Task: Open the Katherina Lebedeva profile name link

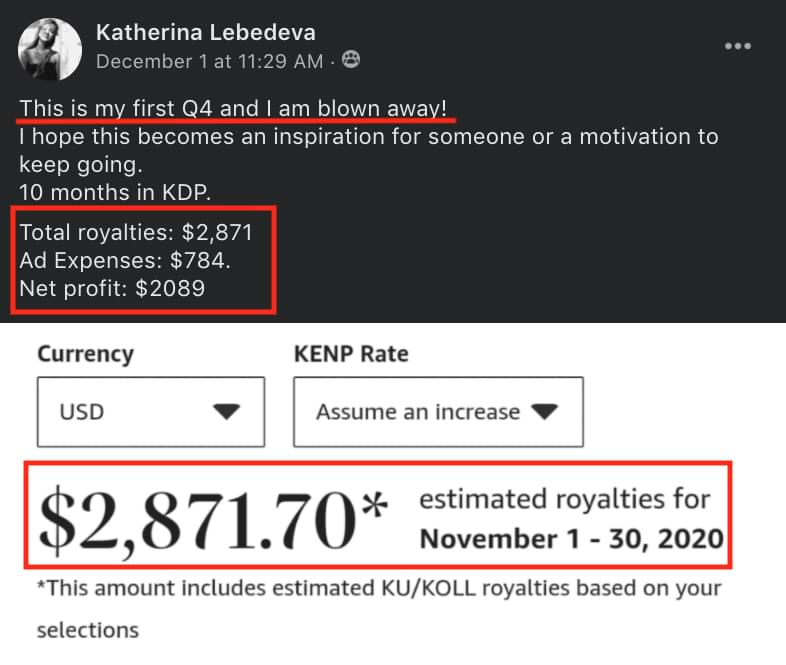Action: coord(206,33)
